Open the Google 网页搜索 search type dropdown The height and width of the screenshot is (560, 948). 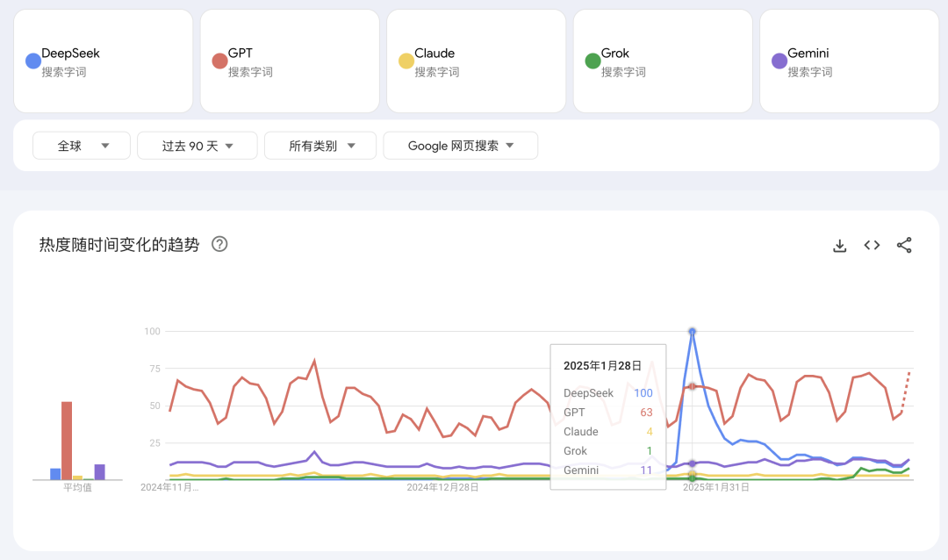click(x=461, y=146)
